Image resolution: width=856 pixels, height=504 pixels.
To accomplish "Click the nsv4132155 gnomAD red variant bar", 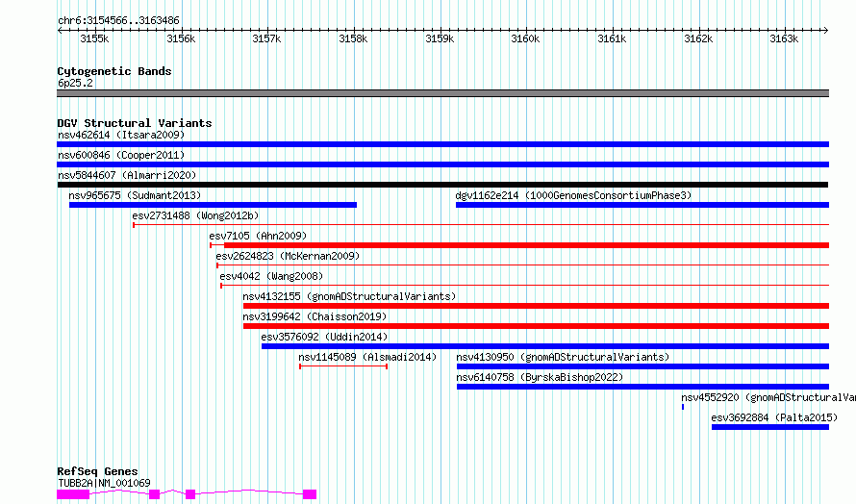I will click(x=536, y=306).
